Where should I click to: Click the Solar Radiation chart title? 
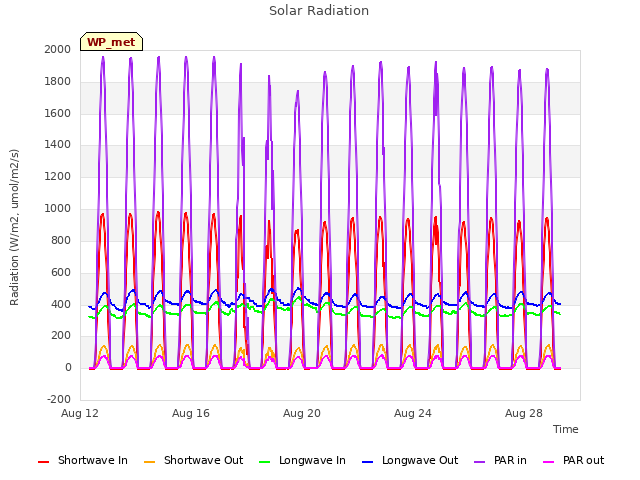[x=319, y=11]
